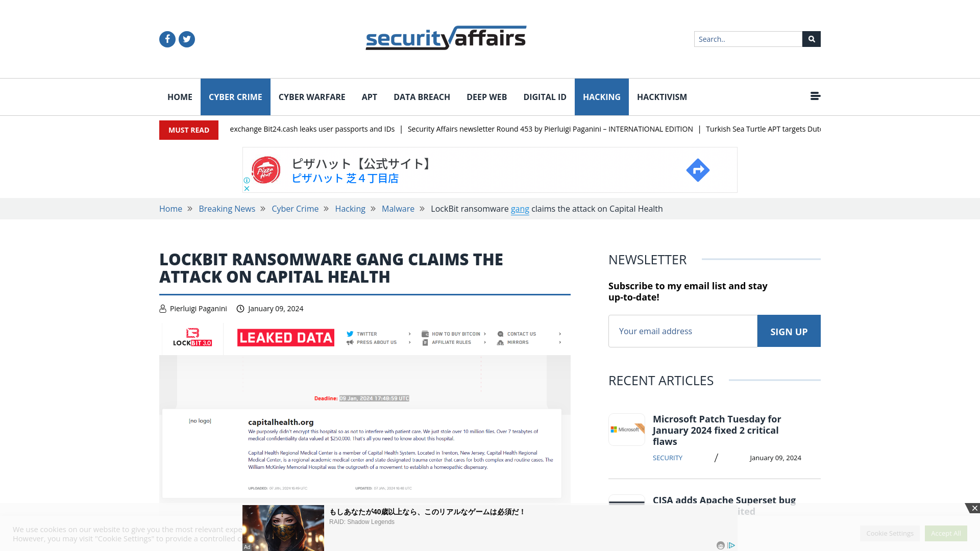The width and height of the screenshot is (980, 551).
Task: Click the Search magnifier icon
Action: coord(811,39)
